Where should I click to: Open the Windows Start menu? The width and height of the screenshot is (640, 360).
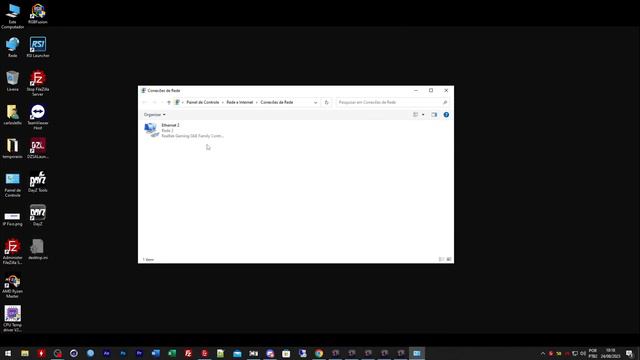click(x=8, y=353)
